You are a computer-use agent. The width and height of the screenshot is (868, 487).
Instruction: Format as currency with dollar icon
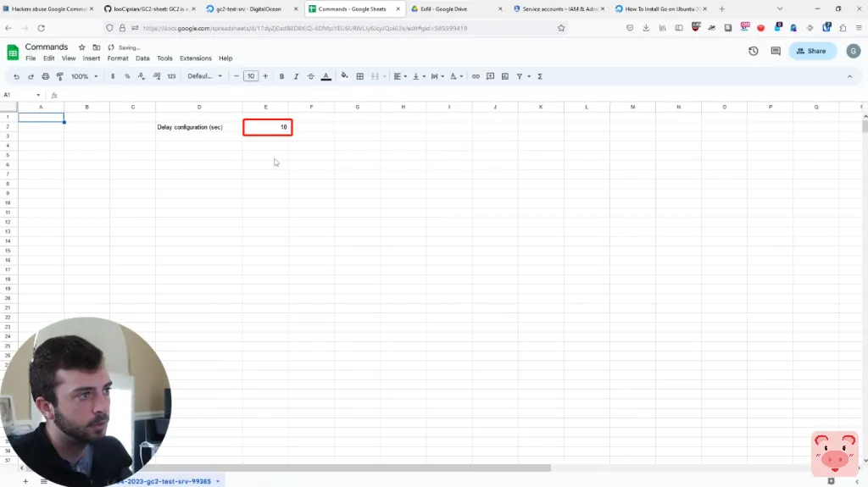click(113, 76)
